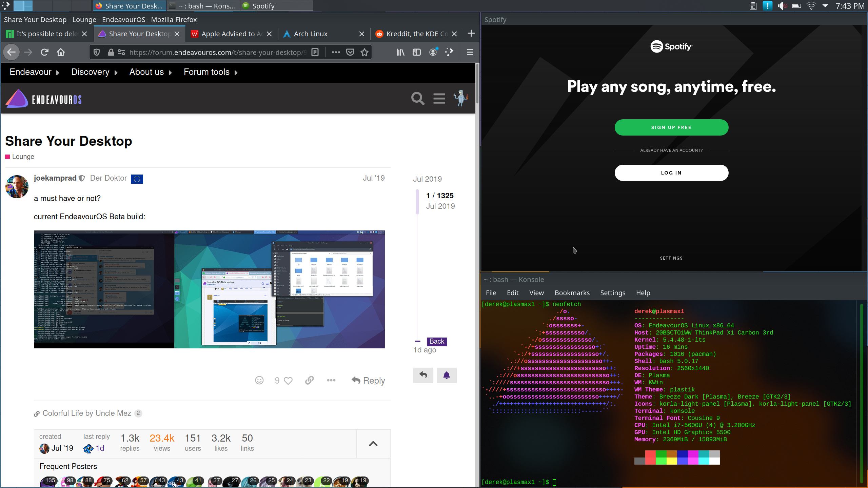Select Spotify in task manager
Viewport: 868px width, 488px height.
tap(277, 6)
